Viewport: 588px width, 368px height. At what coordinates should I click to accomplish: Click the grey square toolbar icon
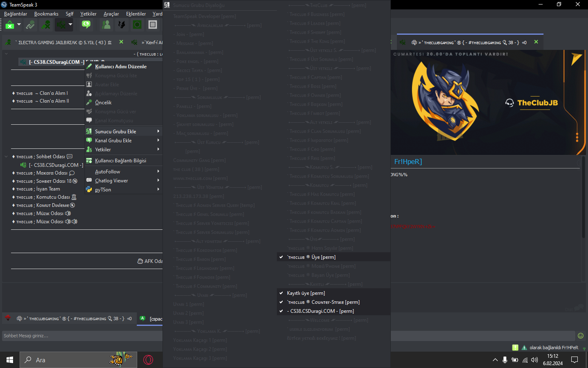153,25
